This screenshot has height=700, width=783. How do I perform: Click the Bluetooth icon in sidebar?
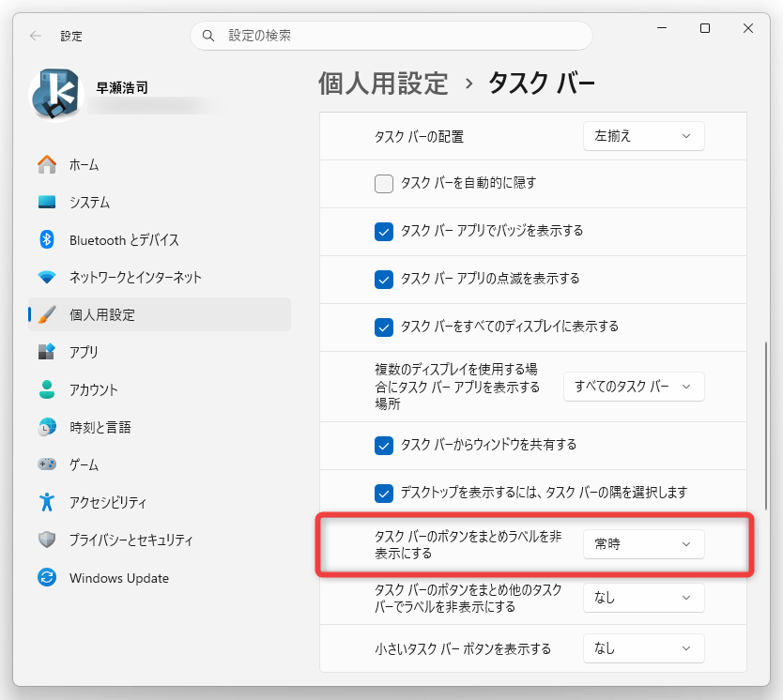(47, 239)
